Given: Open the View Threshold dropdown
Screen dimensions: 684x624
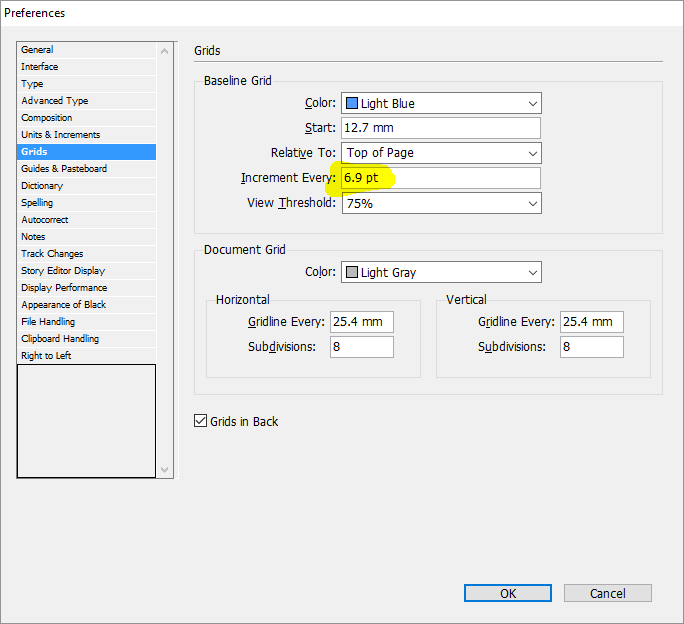Looking at the screenshot, I should coord(441,203).
